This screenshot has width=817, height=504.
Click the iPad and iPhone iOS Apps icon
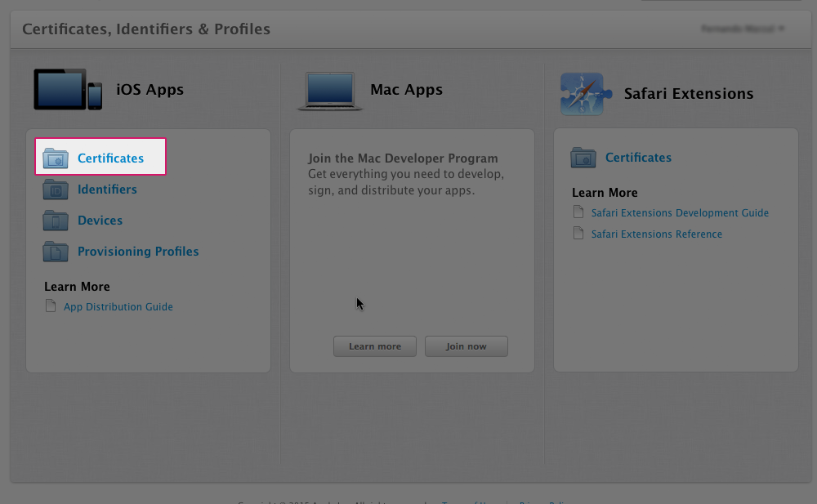(x=68, y=89)
